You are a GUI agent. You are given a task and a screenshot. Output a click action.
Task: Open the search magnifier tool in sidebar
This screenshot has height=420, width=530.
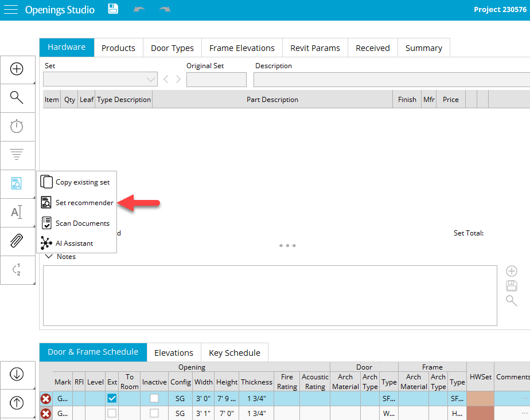pyautogui.click(x=17, y=97)
